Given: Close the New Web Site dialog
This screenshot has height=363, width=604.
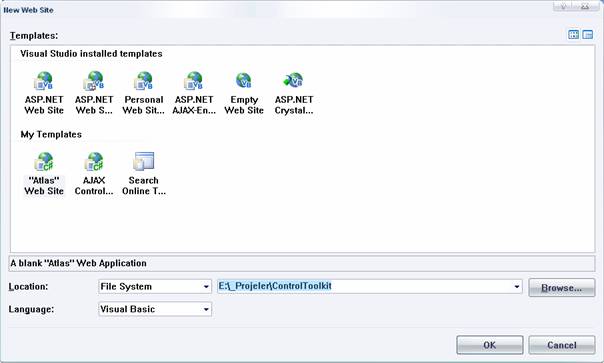Looking at the screenshot, I should pyautogui.click(x=585, y=6).
